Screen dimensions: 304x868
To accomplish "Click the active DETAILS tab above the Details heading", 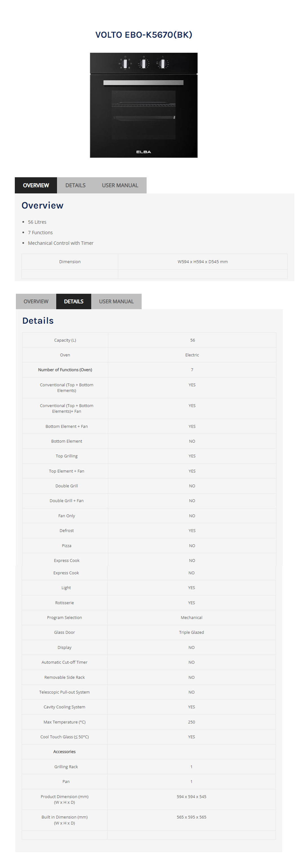I will pos(73,302).
